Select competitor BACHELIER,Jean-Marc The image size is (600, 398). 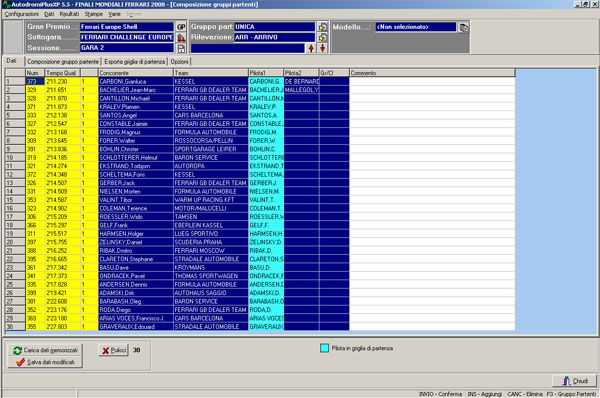[x=135, y=90]
